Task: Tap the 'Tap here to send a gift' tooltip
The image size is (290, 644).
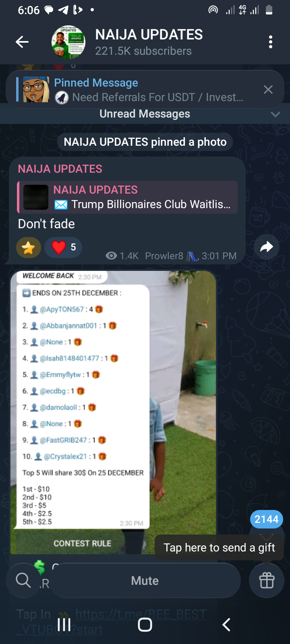Action: pyautogui.click(x=220, y=547)
